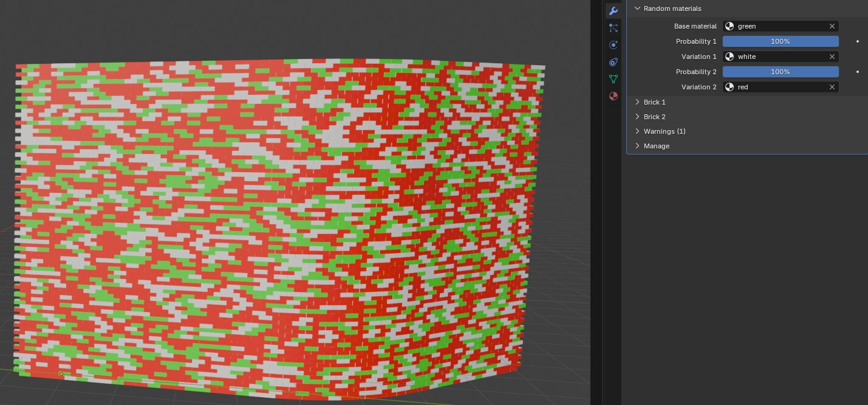868x405 pixels.
Task: Open the Physics properties tab
Action: 613,45
